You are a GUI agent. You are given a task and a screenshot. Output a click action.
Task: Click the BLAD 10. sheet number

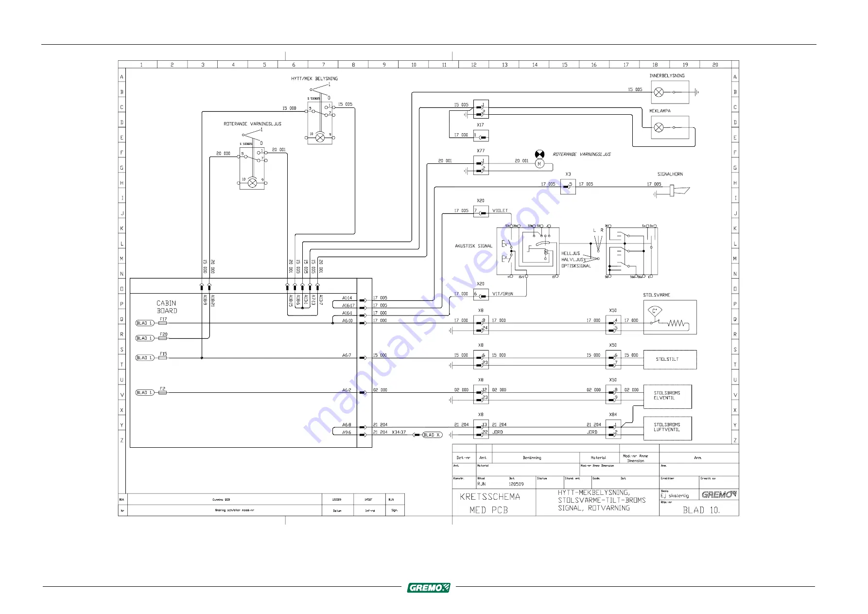[701, 510]
